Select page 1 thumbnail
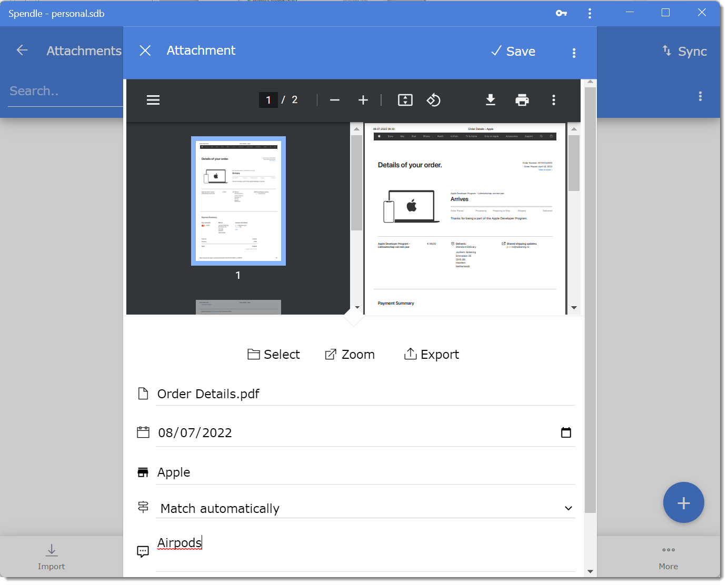This screenshot has width=728, height=585. [x=238, y=201]
